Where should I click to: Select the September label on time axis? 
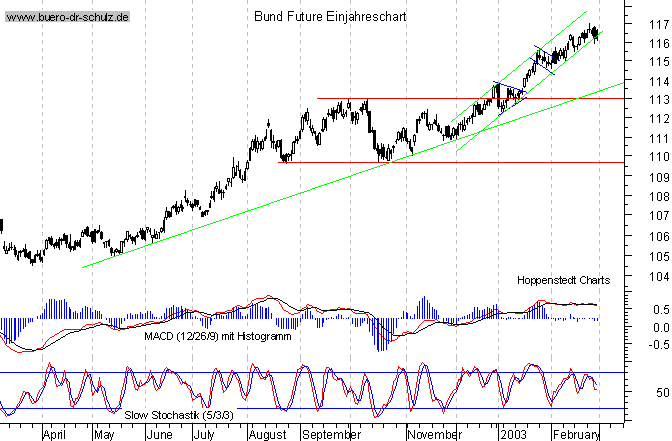[x=331, y=434]
